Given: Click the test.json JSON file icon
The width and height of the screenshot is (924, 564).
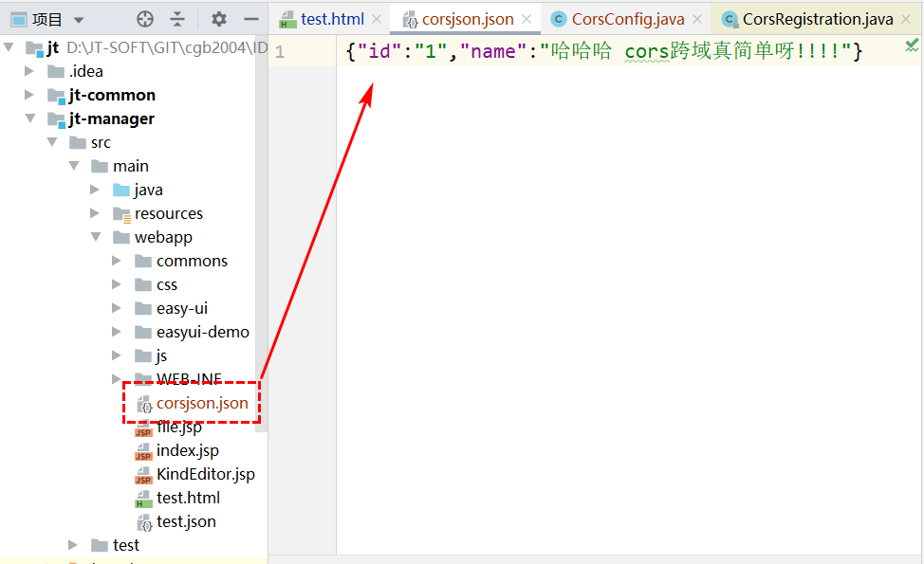Looking at the screenshot, I should 144,522.
